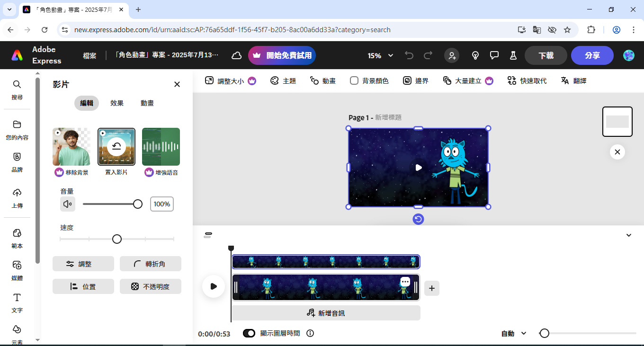Viewport: 644px width, 346px height.
Task: Click the Add audio (新增音訊) button
Action: 326,313
